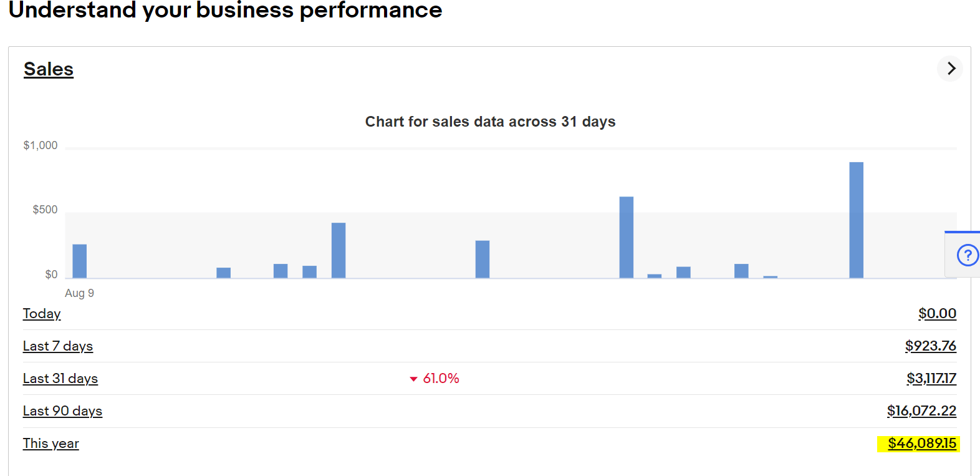View the Last 90 days sales
The image size is (980, 476).
[62, 411]
